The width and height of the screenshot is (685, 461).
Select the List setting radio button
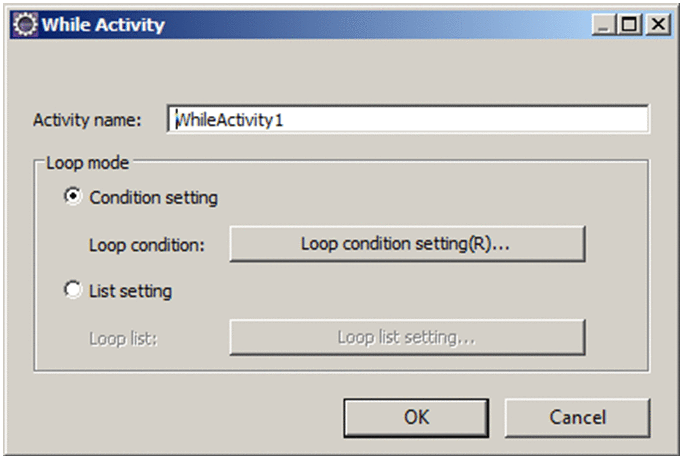(72, 291)
